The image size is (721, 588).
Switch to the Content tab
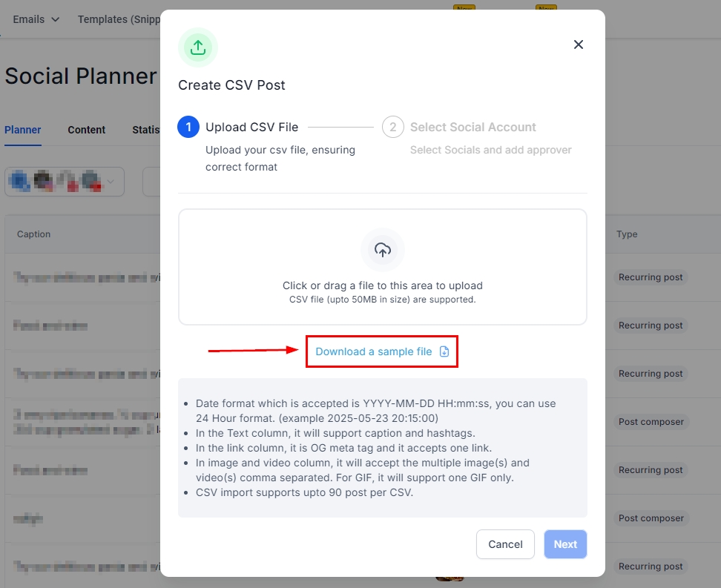coord(87,130)
